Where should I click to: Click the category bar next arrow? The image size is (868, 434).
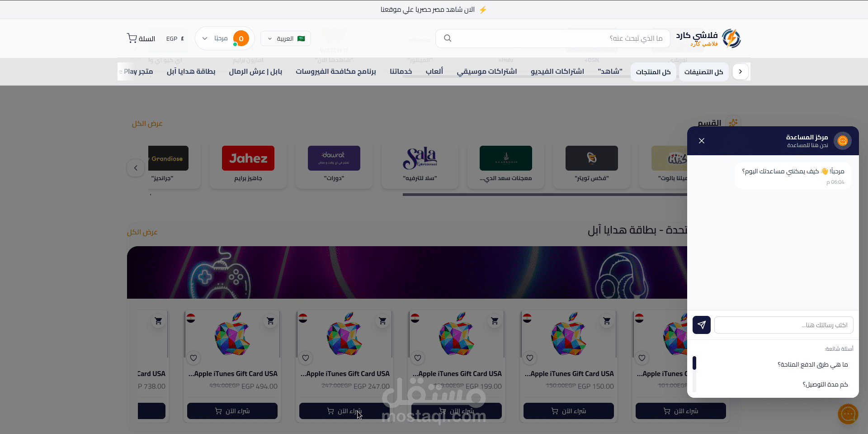click(x=740, y=72)
